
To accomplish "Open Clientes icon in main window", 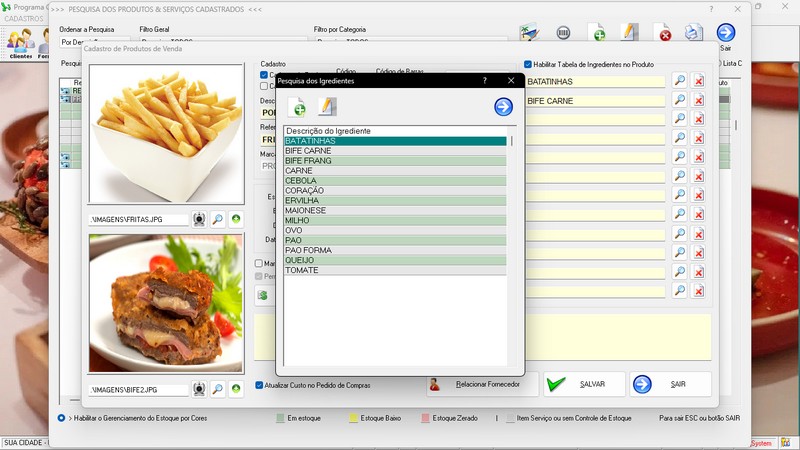I will pos(21,43).
